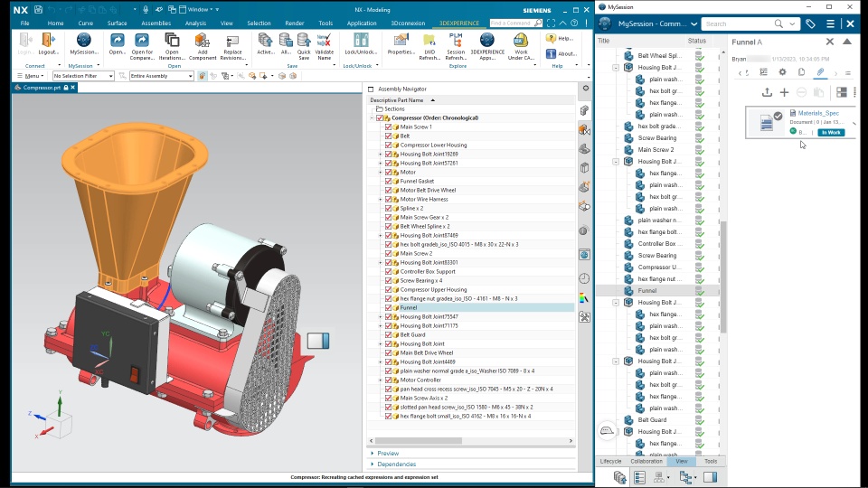This screenshot has width=868, height=488.
Task: Open Properties from the 3DEXPERIENCE ribbon
Action: point(401,44)
